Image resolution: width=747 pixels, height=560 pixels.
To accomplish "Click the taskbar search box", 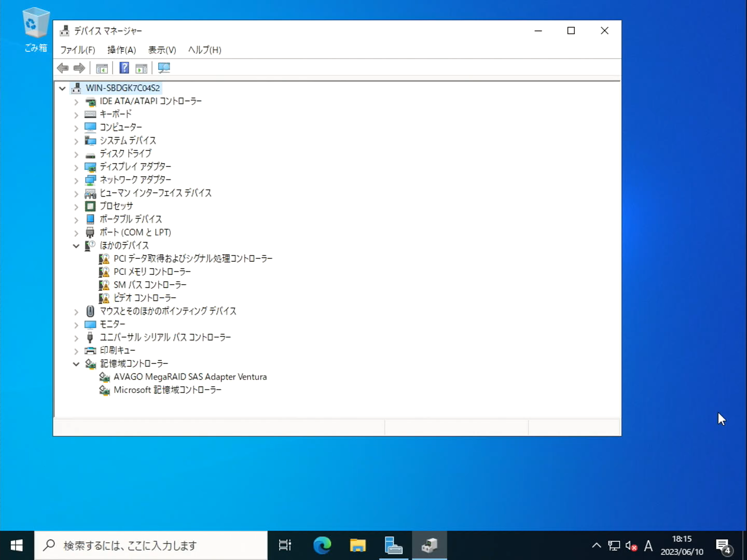I will tap(151, 545).
